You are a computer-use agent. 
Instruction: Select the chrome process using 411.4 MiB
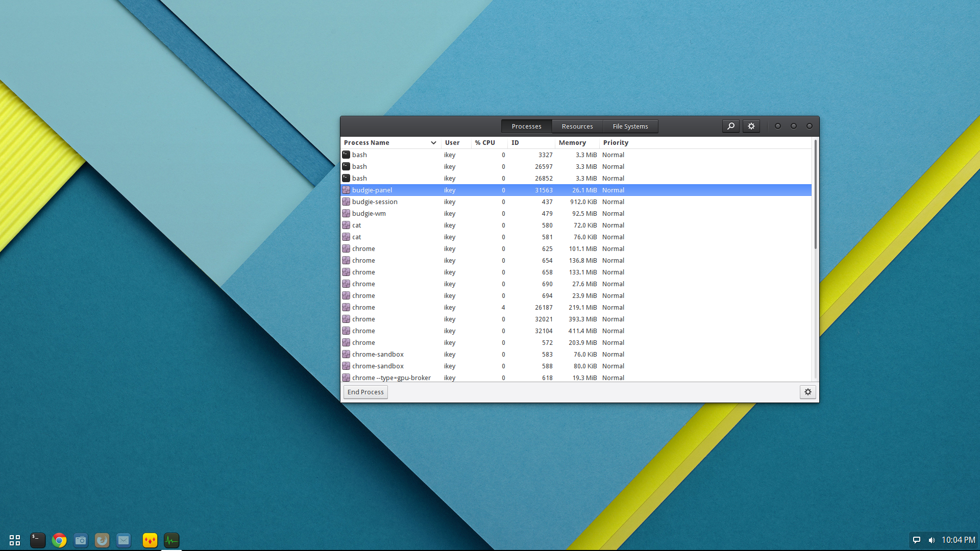coord(576,331)
